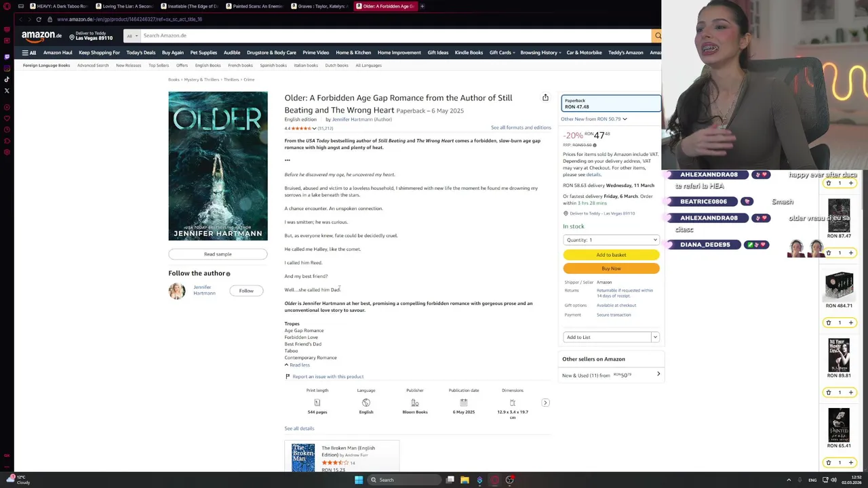
Task: Open the All hamburger menu
Action: [x=28, y=52]
